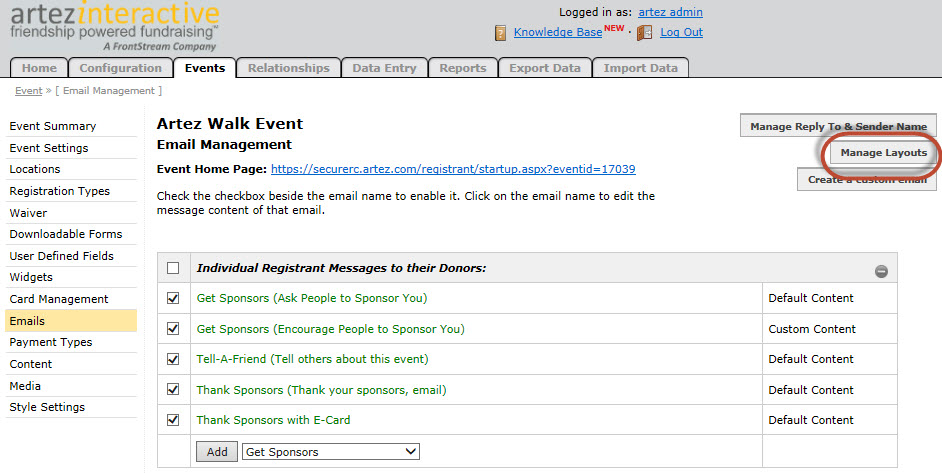Open the Data Entry tab
Image resolution: width=942 pixels, height=473 pixels.
[x=384, y=68]
